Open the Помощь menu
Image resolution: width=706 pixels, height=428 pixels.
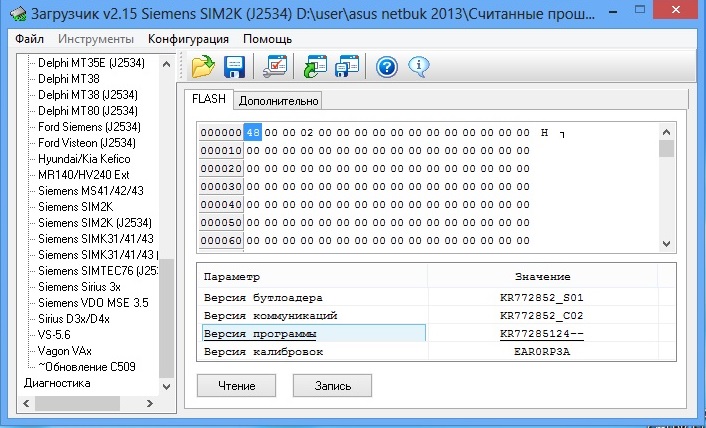267,39
